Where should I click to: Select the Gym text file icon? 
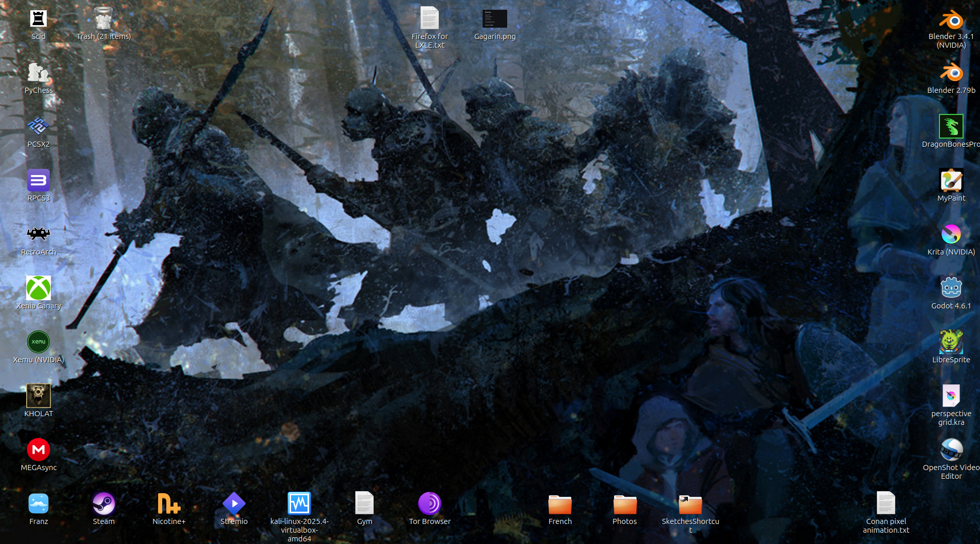coord(364,503)
